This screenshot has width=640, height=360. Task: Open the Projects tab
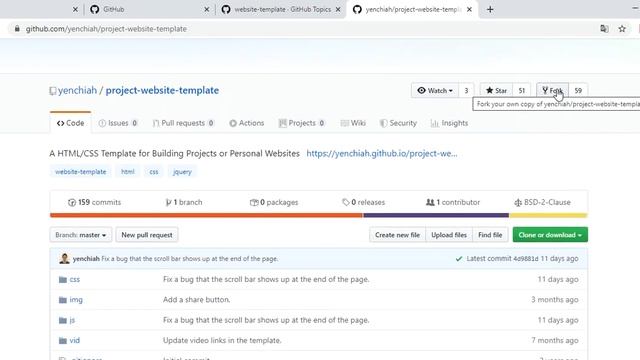[x=302, y=123]
